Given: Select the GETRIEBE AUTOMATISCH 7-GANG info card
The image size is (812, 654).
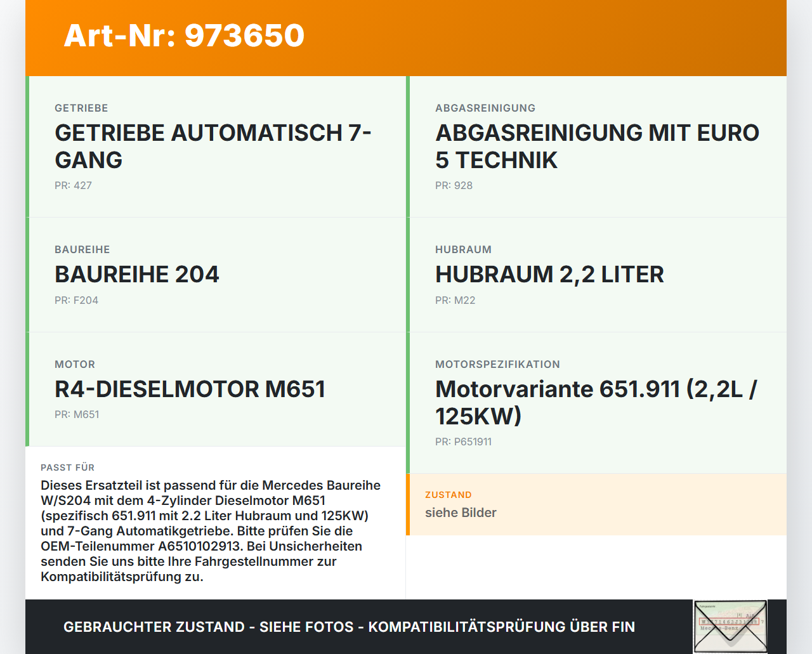Looking at the screenshot, I should 216,146.
